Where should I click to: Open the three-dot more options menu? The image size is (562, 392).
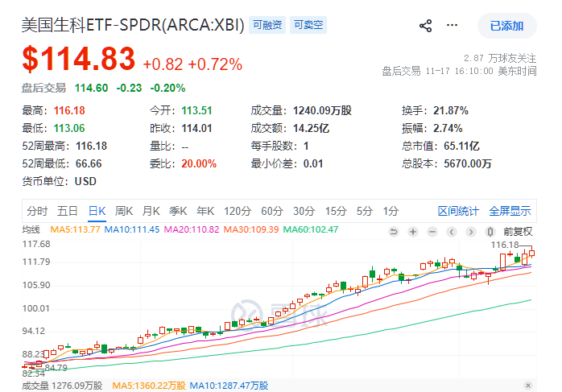[452, 25]
